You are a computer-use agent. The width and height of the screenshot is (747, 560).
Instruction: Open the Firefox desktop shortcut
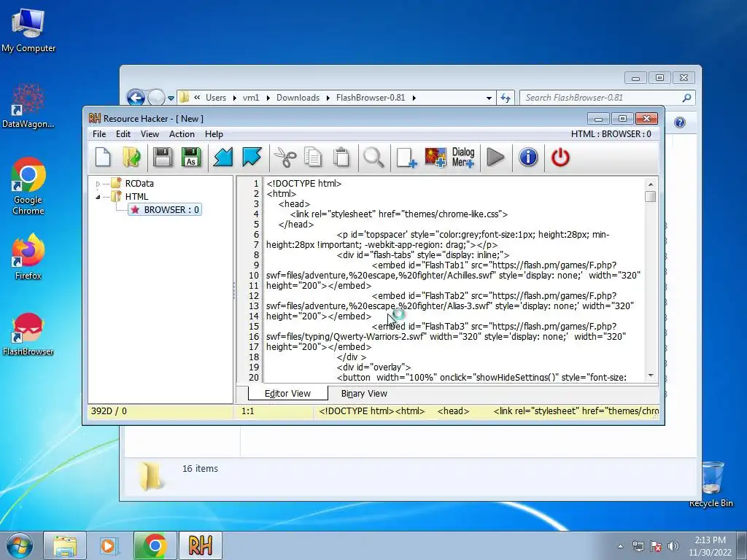(28, 256)
